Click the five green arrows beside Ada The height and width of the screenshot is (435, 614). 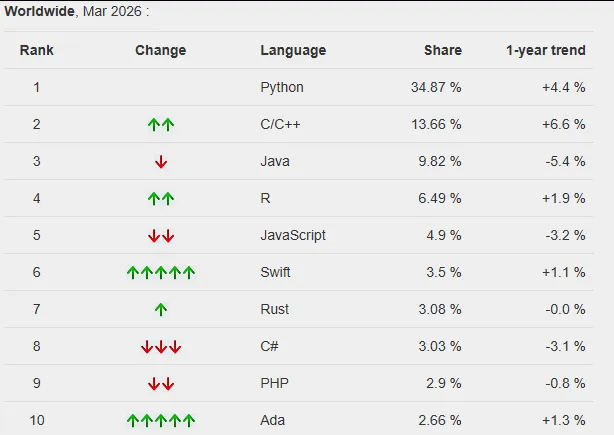[x=161, y=420]
